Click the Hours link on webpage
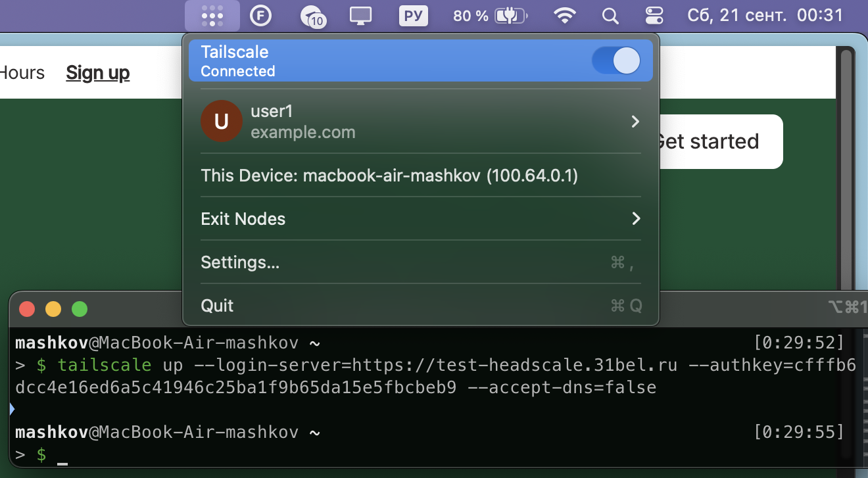The width and height of the screenshot is (868, 478). pos(22,73)
